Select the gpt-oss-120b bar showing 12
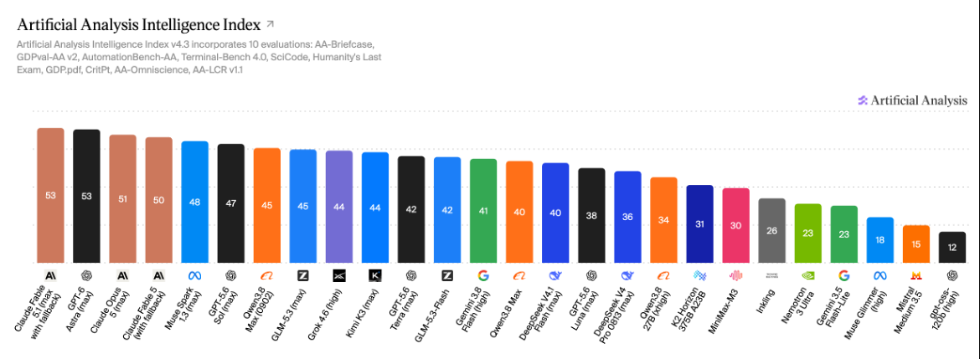This screenshot has width=980, height=359. 952,247
